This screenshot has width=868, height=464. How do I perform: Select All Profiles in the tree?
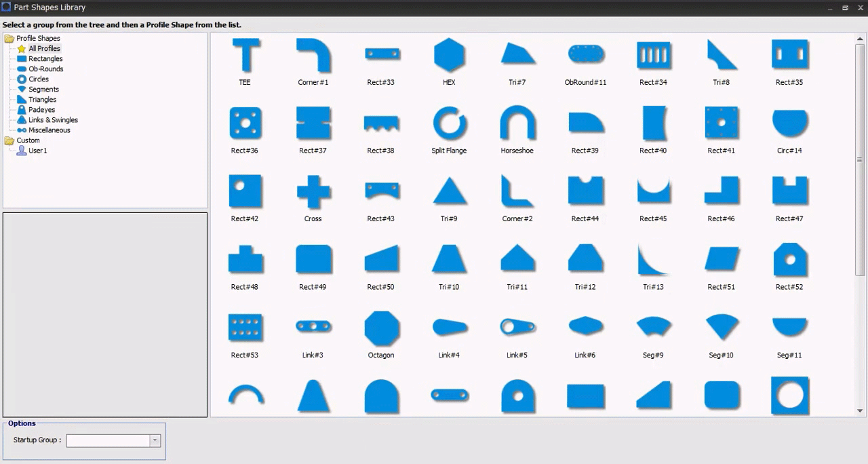(x=44, y=49)
